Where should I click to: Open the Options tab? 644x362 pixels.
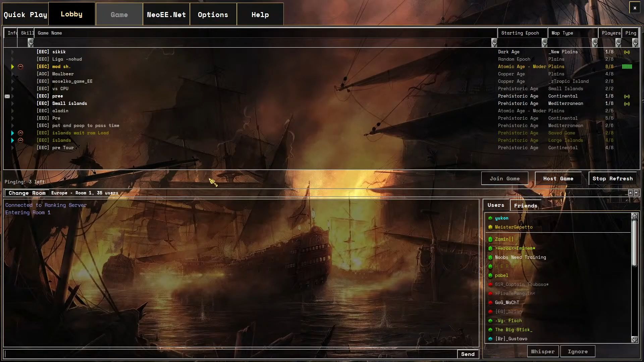pos(213,15)
